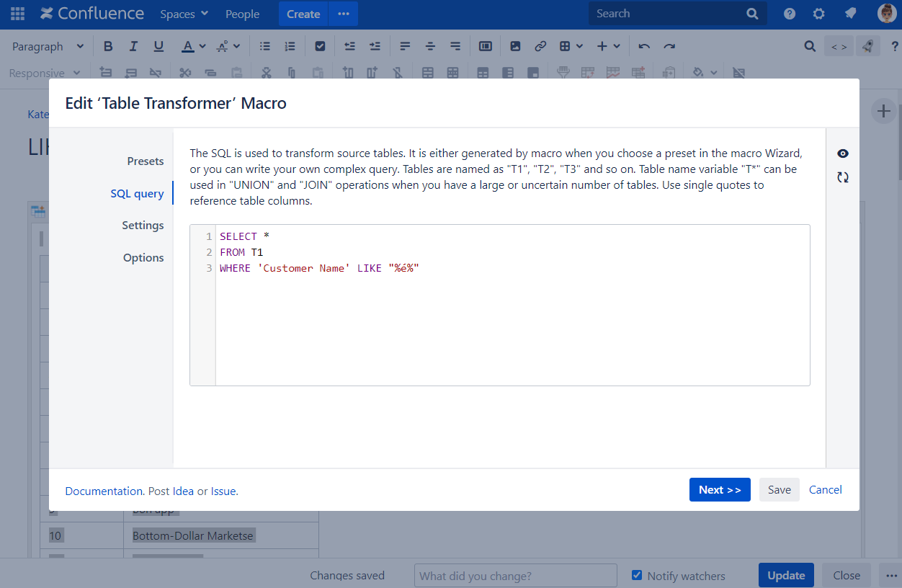Open the Documentation link
Image resolution: width=902 pixels, height=588 pixels.
click(104, 491)
